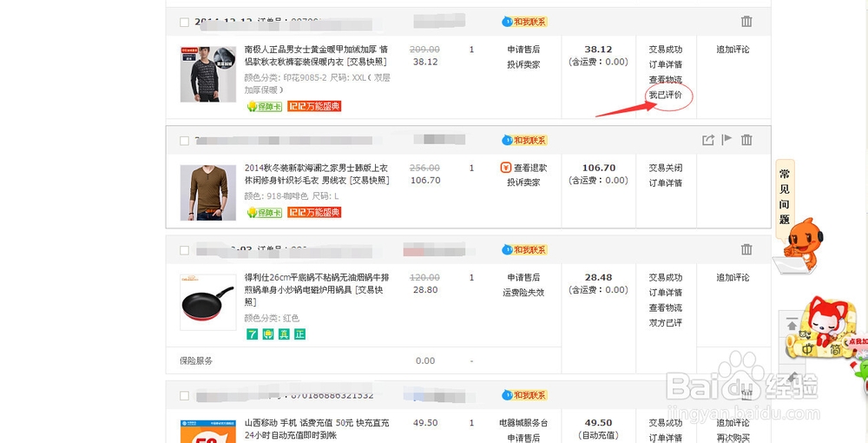Open the red frying pan thumbnail
The height and width of the screenshot is (443, 868).
208,302
